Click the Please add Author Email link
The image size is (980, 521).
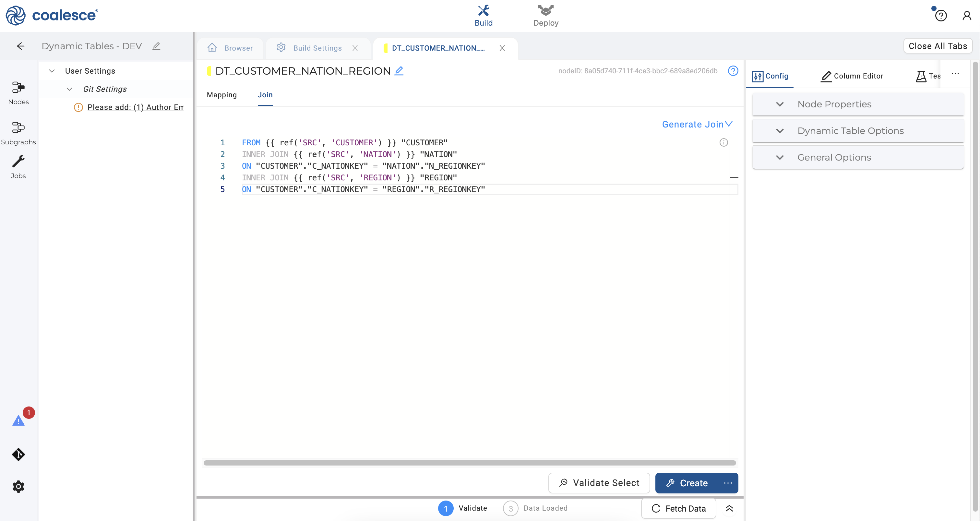[x=135, y=107]
